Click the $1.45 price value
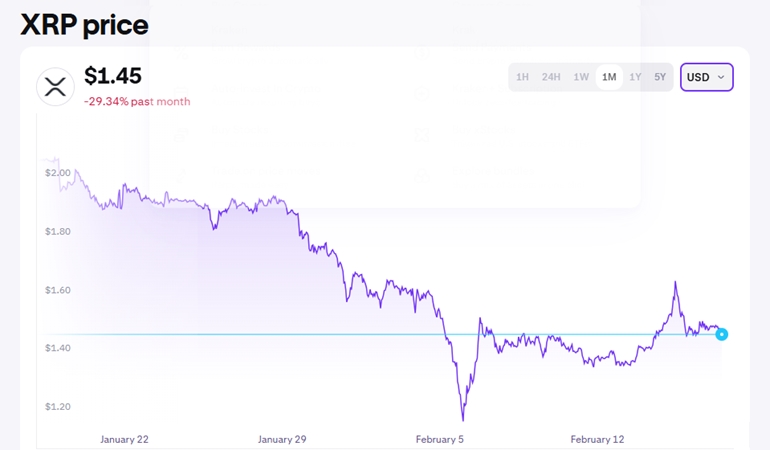Image resolution: width=770 pixels, height=450 pixels. point(113,76)
